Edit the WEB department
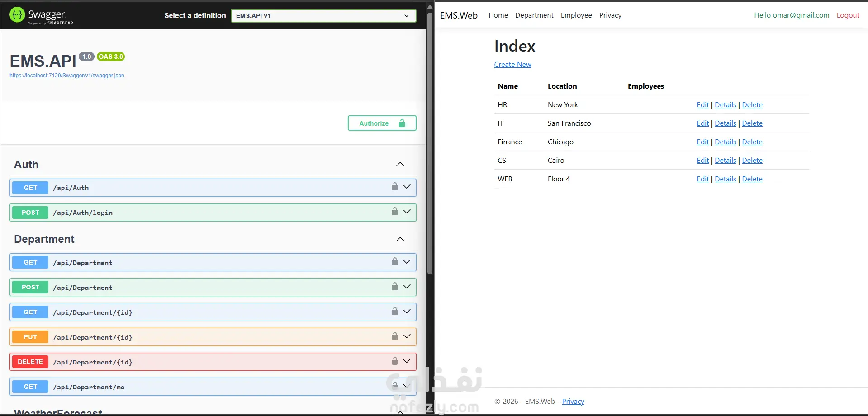 pos(702,179)
